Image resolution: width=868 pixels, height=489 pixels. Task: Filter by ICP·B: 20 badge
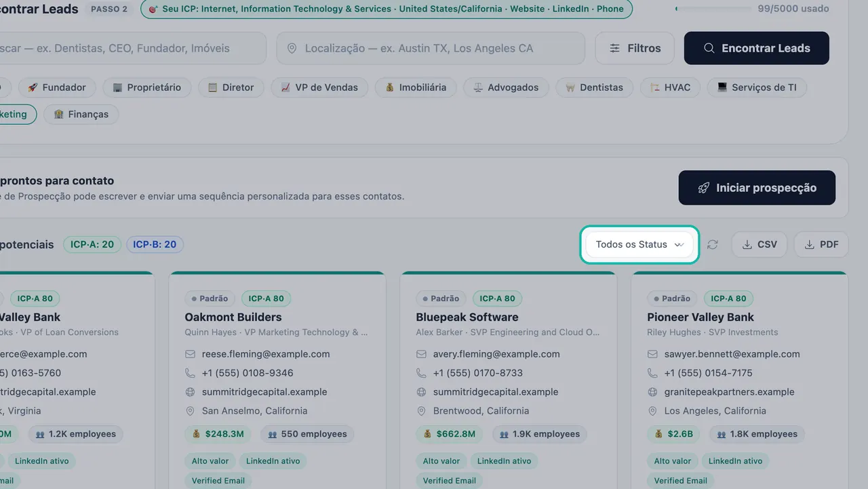click(155, 245)
